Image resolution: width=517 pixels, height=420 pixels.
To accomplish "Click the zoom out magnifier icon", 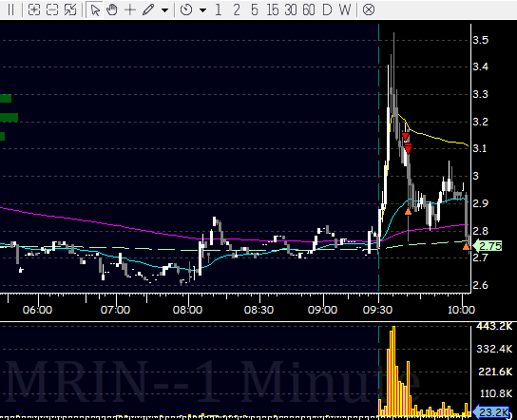I will point(52,10).
